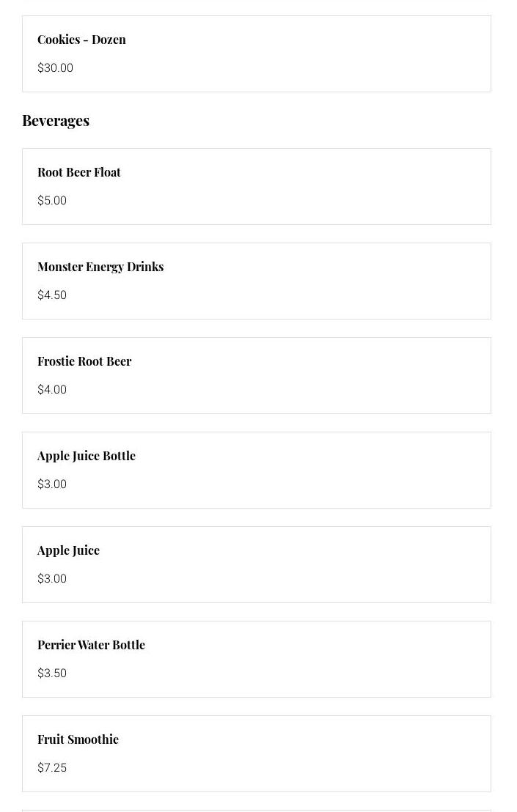The image size is (517, 812).
Task: Click the $4.00 Frostie Root Beer price
Action: pos(52,390)
